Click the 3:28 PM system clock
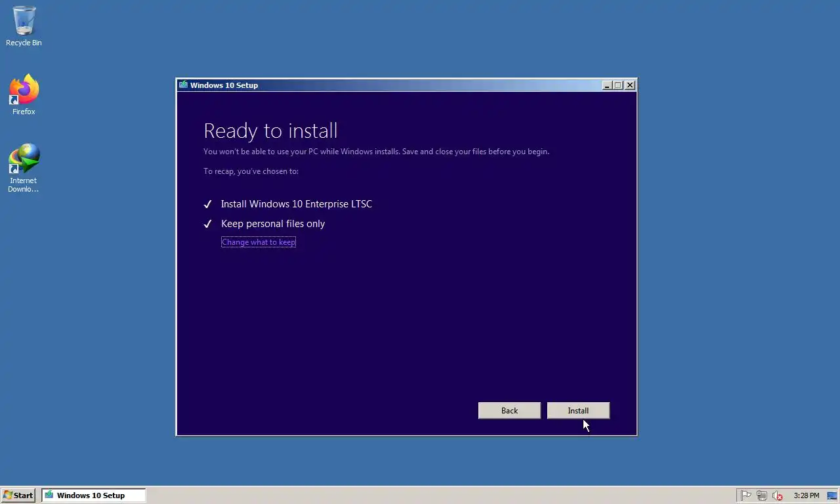The width and height of the screenshot is (840, 504). (806, 495)
